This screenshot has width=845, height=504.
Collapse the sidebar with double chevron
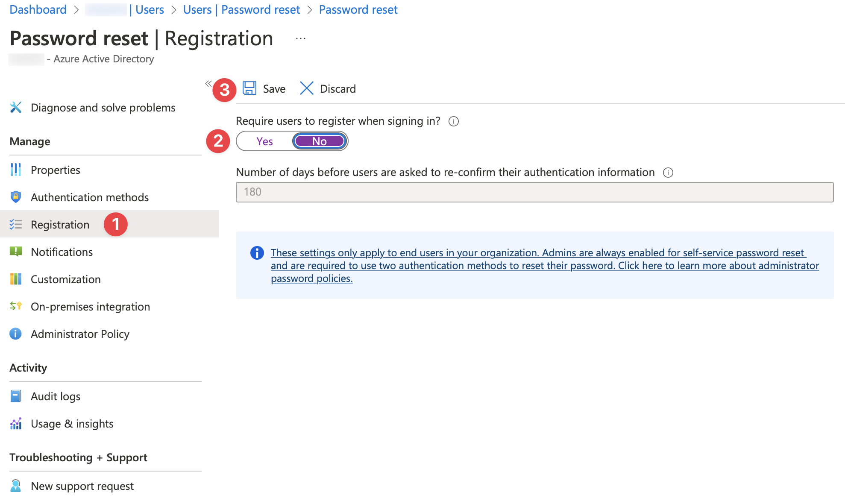208,84
